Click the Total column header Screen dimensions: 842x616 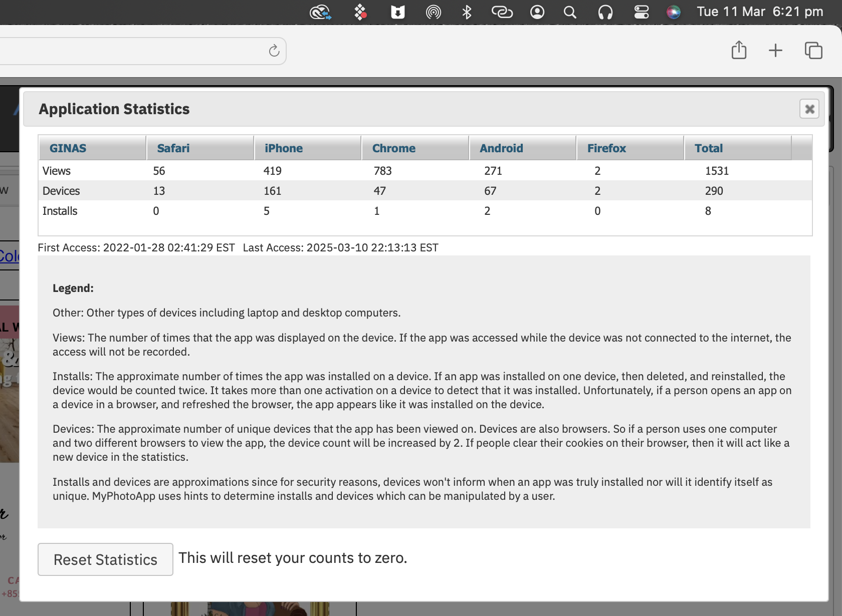(709, 148)
